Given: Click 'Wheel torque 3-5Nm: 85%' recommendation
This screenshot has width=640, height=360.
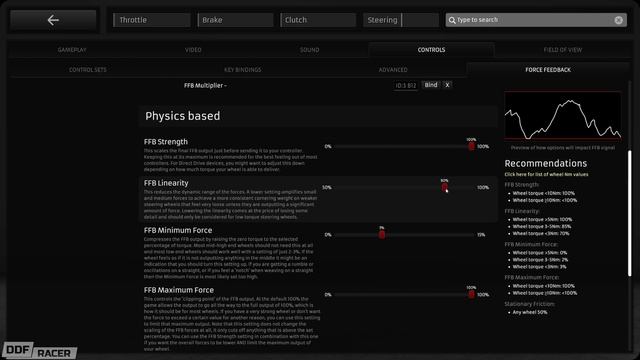Looking at the screenshot, I should coord(542,227).
